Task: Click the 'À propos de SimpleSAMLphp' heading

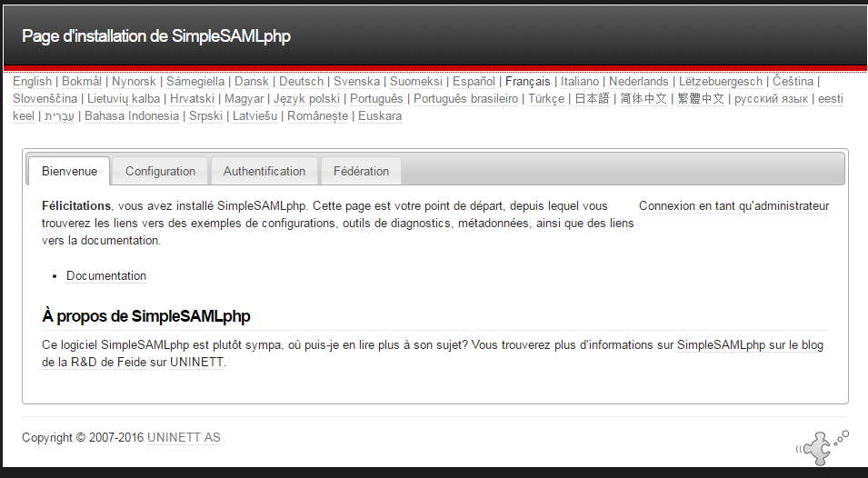Action: pos(146,316)
